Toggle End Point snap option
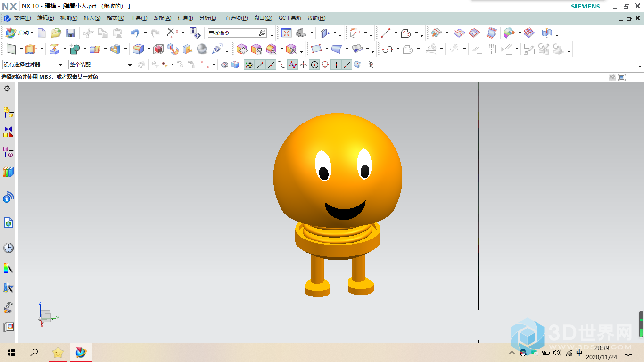Viewport: 644px width, 362px height. pyautogui.click(x=260, y=65)
